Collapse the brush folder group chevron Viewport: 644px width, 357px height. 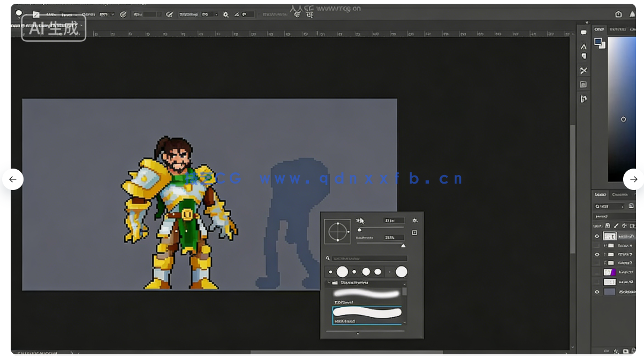pyautogui.click(x=328, y=283)
